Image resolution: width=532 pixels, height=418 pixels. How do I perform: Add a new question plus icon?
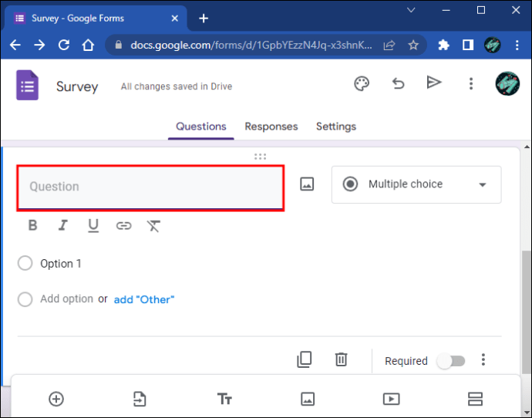point(56,399)
